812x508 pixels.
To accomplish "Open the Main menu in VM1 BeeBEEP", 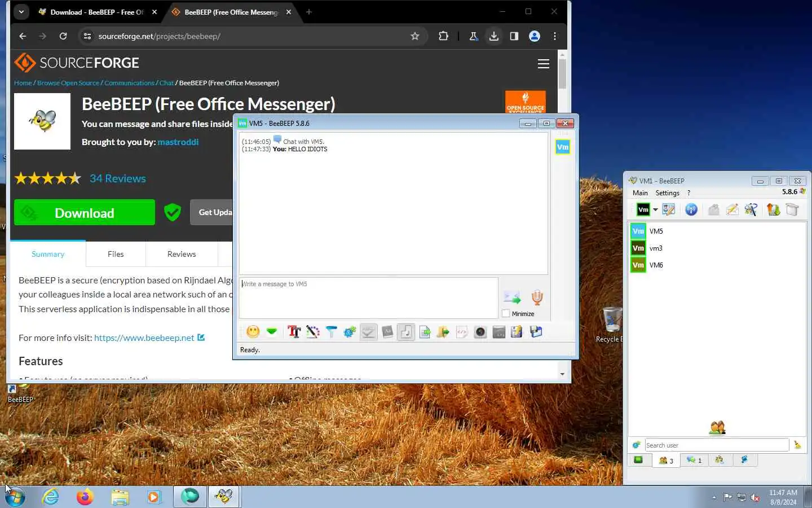I will pyautogui.click(x=640, y=192).
